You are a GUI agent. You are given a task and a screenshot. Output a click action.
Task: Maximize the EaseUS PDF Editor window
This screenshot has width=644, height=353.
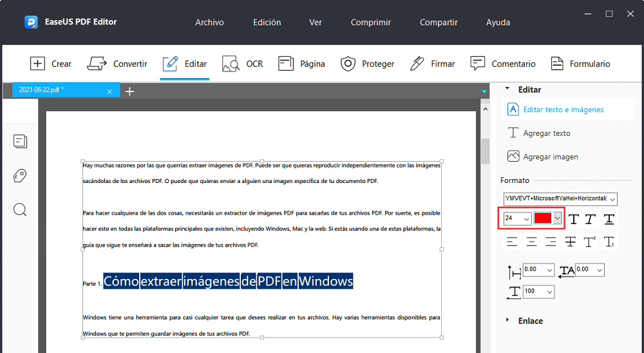[x=609, y=14]
